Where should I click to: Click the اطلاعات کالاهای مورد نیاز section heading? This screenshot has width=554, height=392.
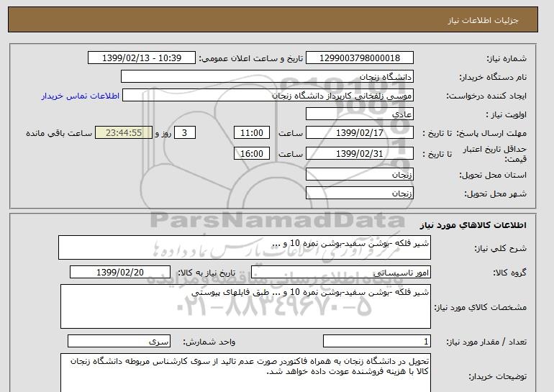(x=473, y=225)
